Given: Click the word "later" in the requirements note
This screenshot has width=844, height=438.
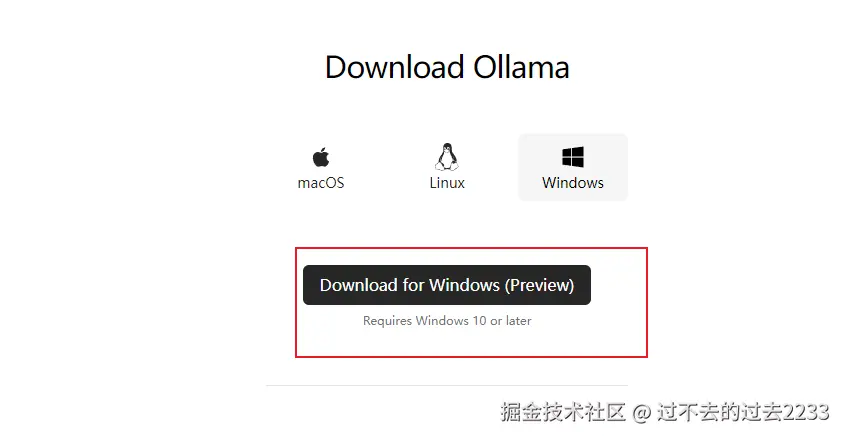Looking at the screenshot, I should (x=518, y=321).
